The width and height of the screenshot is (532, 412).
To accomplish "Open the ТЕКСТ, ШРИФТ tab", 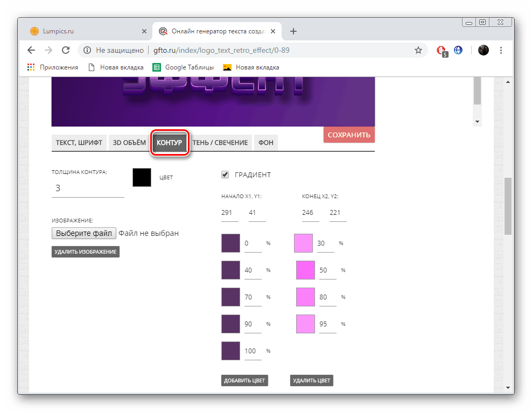I will pyautogui.click(x=79, y=143).
